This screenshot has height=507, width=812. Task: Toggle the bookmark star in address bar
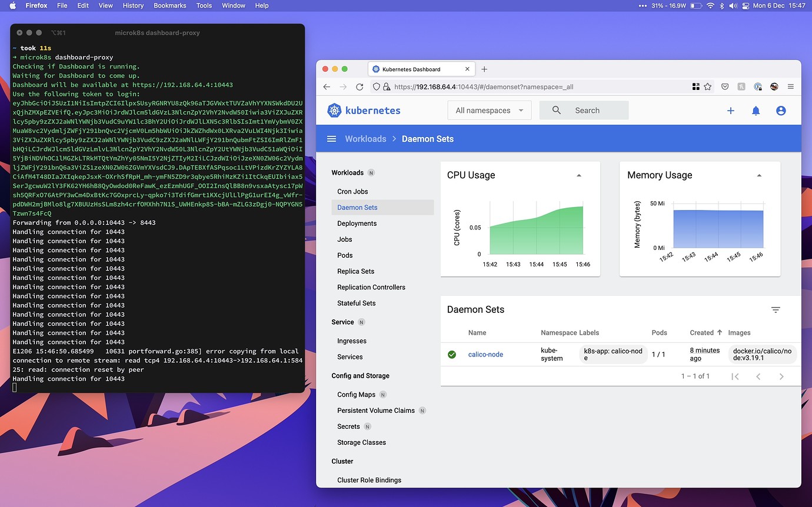tap(709, 86)
